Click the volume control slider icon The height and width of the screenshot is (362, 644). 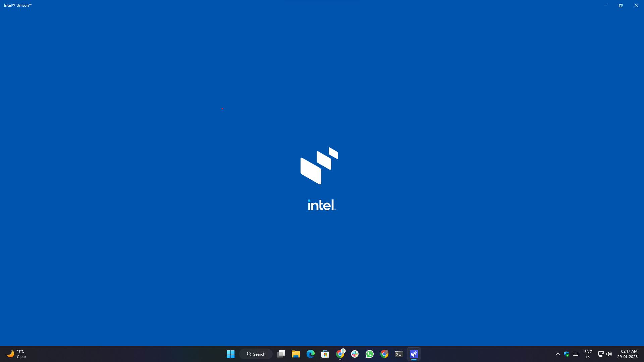point(609,354)
